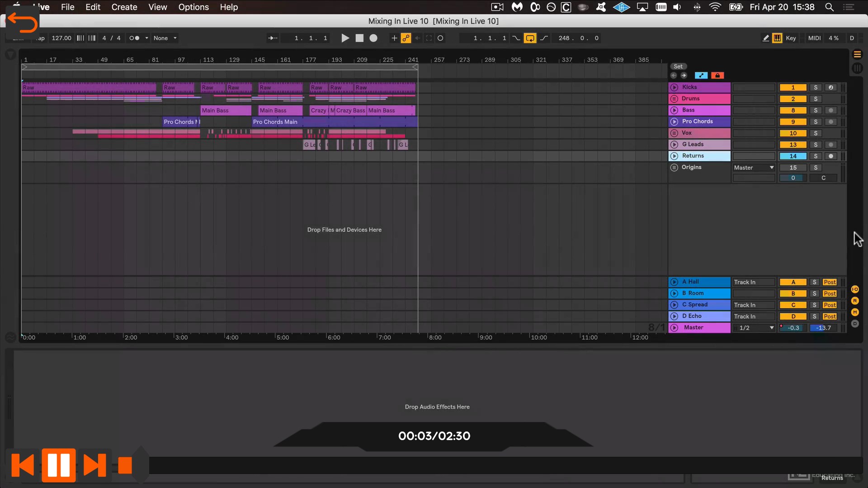Click the Post button on A Hall return
Image resolution: width=868 pixels, height=488 pixels.
click(830, 282)
